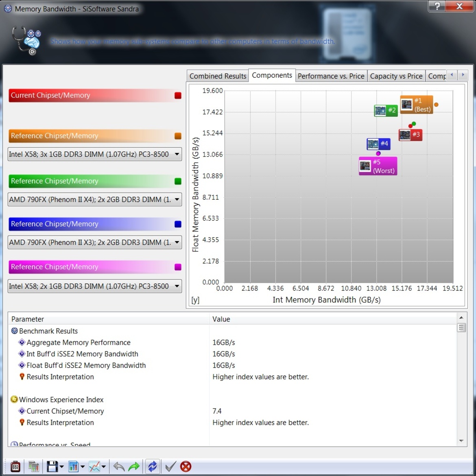Click the Int Memory Bandwidth axis label
Screen dimensions: 476x476
[x=326, y=300]
